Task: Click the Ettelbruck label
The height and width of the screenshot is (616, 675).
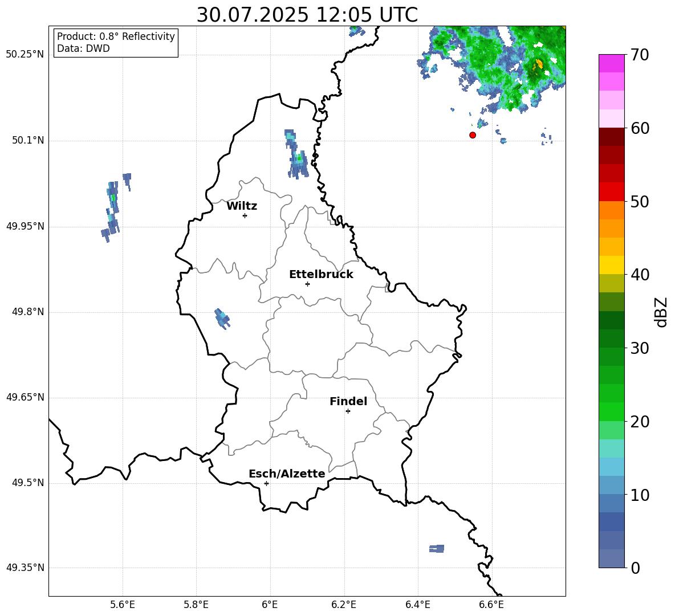Action: coord(321,275)
